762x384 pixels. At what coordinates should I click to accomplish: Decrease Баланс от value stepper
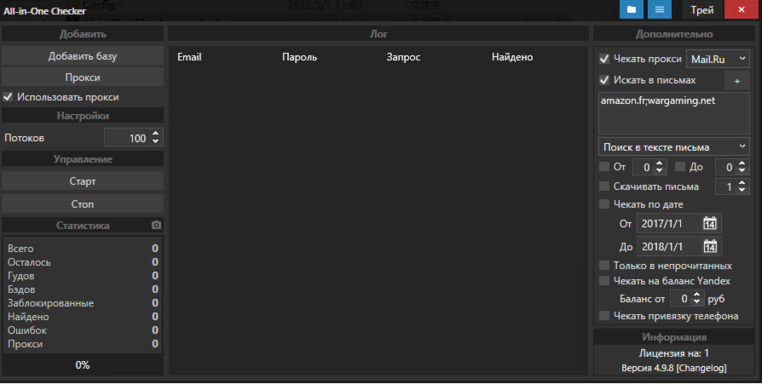pyautogui.click(x=696, y=302)
